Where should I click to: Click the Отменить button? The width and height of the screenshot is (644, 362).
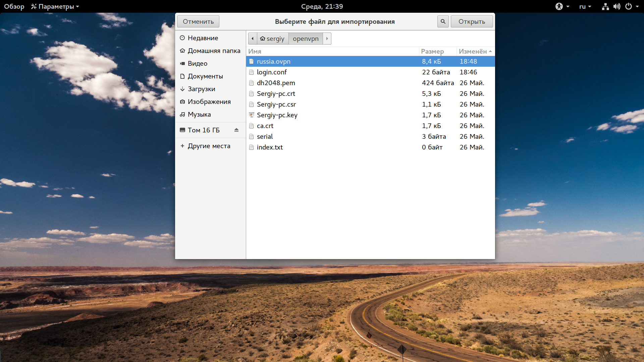(198, 21)
